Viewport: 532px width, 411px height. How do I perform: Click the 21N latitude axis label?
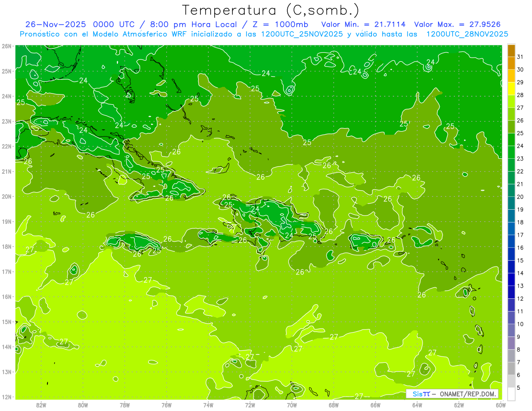(x=7, y=171)
